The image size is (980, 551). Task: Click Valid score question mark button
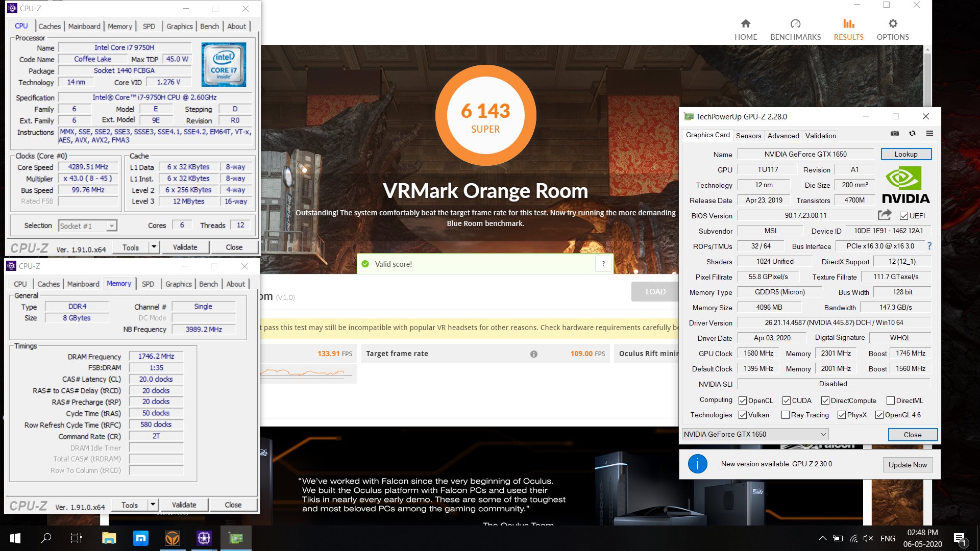(x=603, y=264)
